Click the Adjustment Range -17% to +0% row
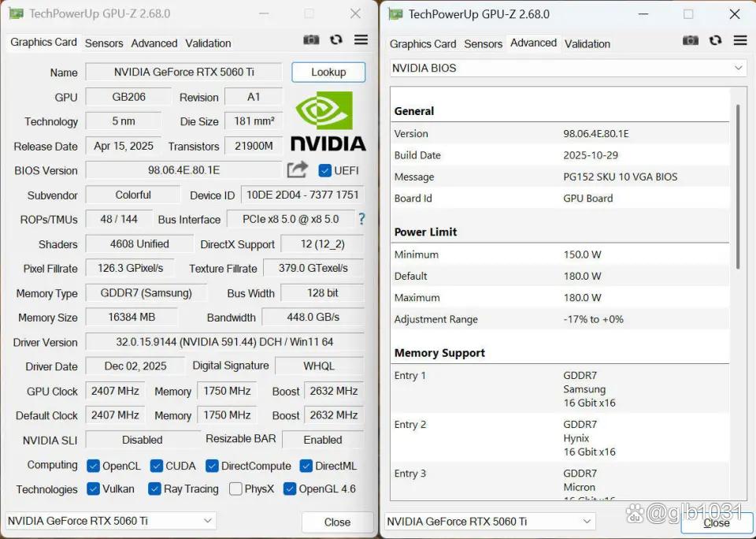 point(560,319)
